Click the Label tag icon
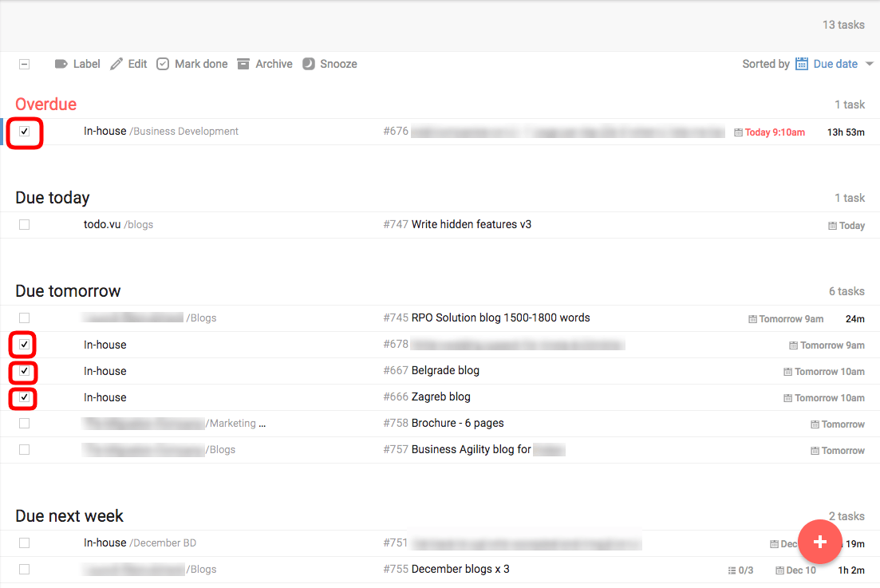Viewport: 880px width, 588px height. (x=61, y=64)
